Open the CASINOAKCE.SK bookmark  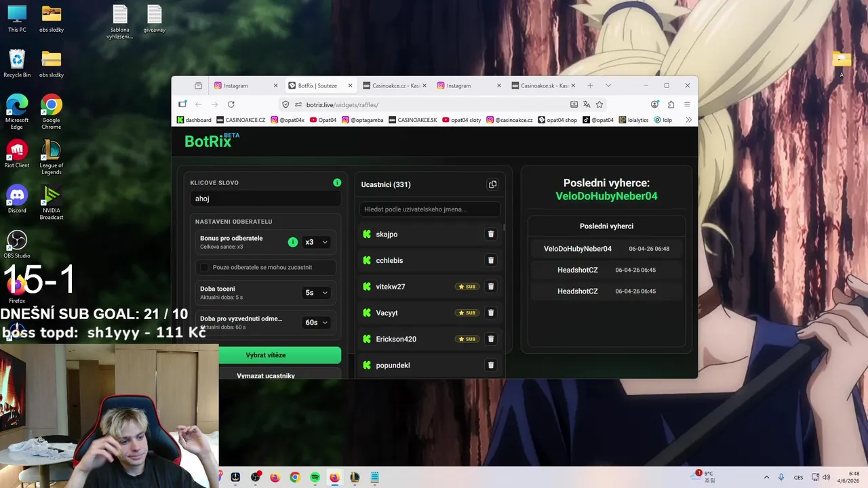413,120
